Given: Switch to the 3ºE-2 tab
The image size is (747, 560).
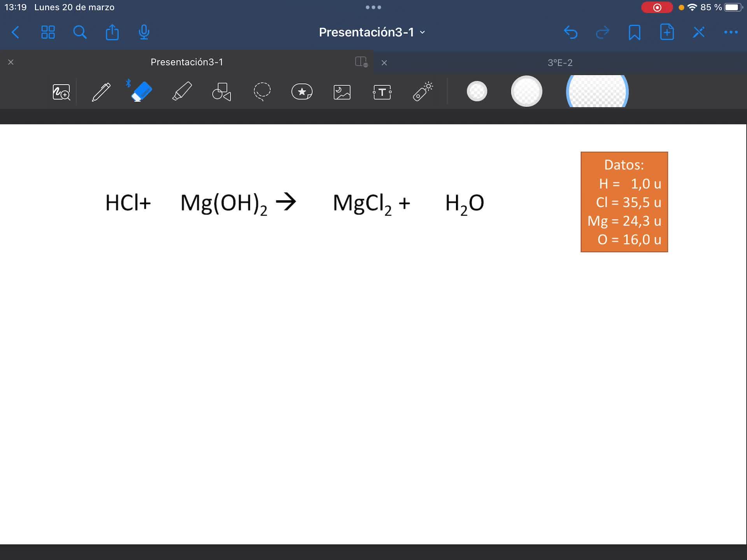Looking at the screenshot, I should pyautogui.click(x=560, y=63).
